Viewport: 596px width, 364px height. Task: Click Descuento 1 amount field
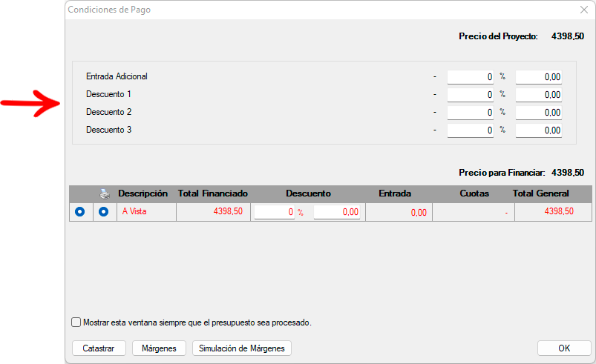click(x=539, y=95)
